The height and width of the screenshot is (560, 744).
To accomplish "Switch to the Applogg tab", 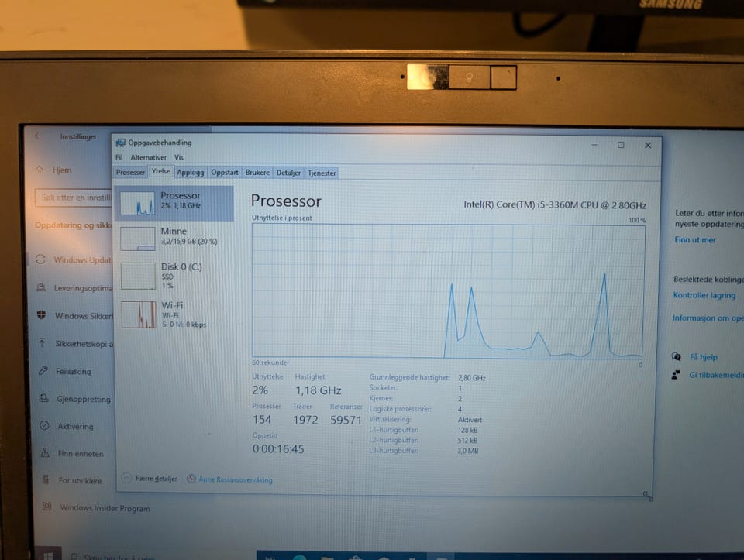I will pos(191,173).
